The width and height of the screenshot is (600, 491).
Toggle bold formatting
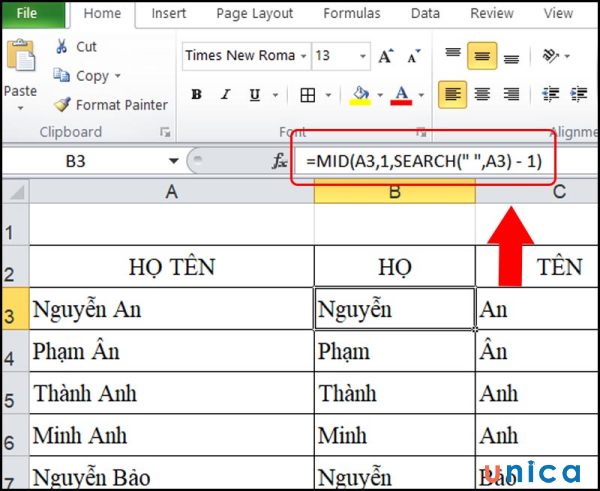(x=196, y=95)
